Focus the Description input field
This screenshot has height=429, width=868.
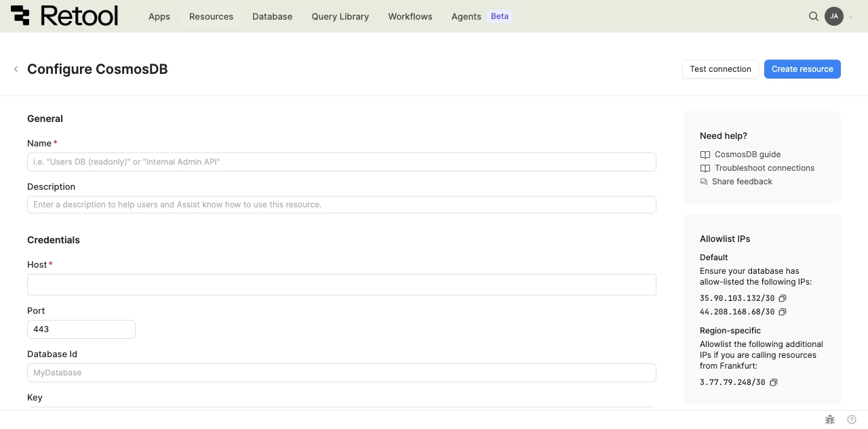(342, 205)
